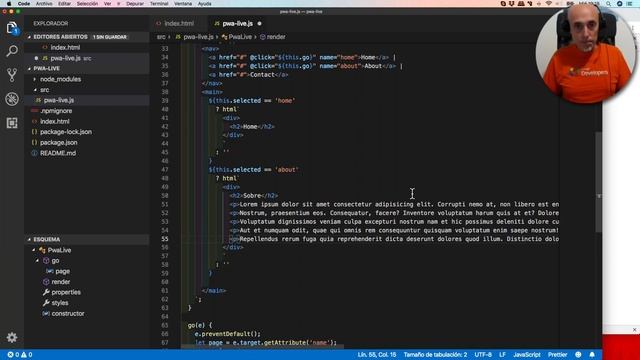This screenshot has width=640, height=360.
Task: Open the Manage gear icon
Action: pos(12,338)
